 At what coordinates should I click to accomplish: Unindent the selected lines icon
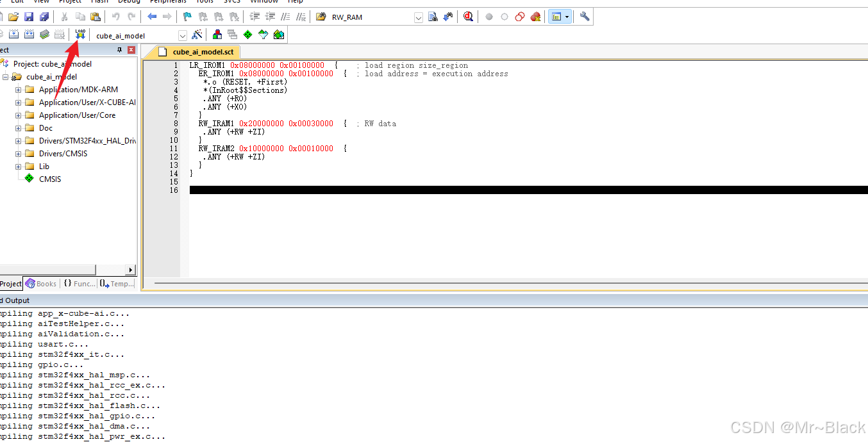tap(270, 17)
